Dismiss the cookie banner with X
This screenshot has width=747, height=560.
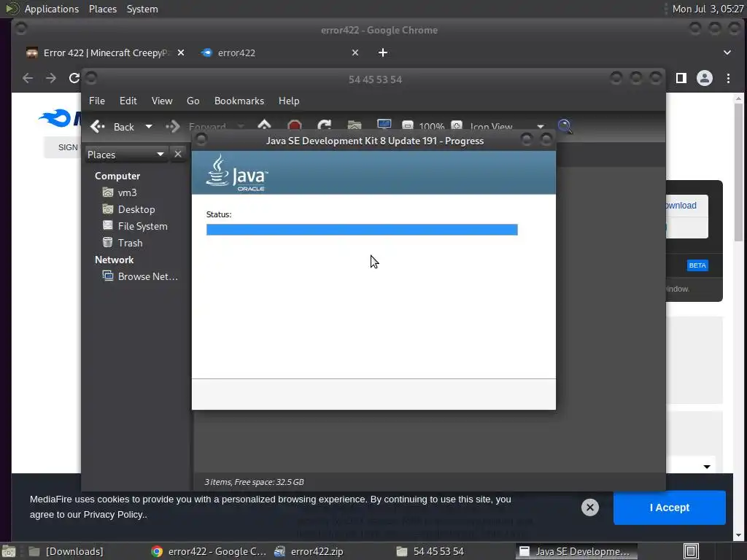click(x=589, y=507)
